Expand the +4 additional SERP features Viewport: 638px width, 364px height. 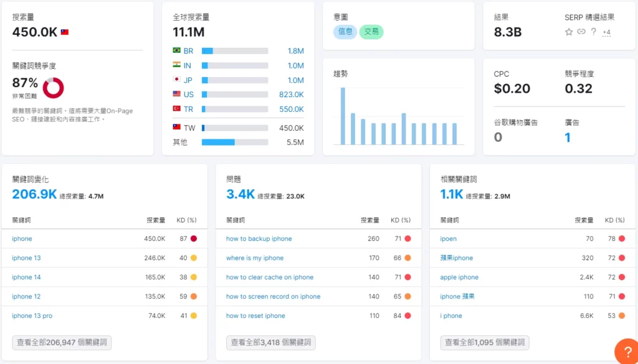pos(606,32)
